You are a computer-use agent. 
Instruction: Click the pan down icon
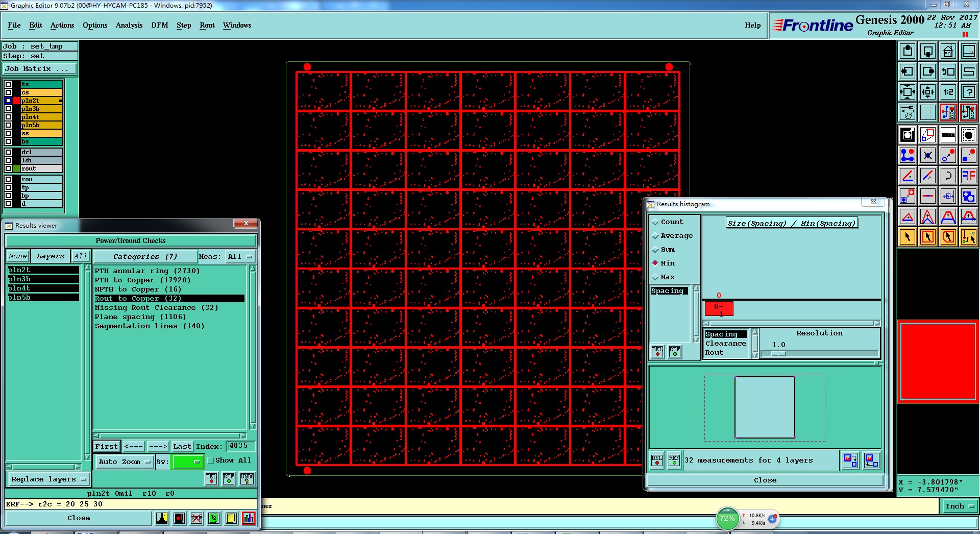[927, 51]
